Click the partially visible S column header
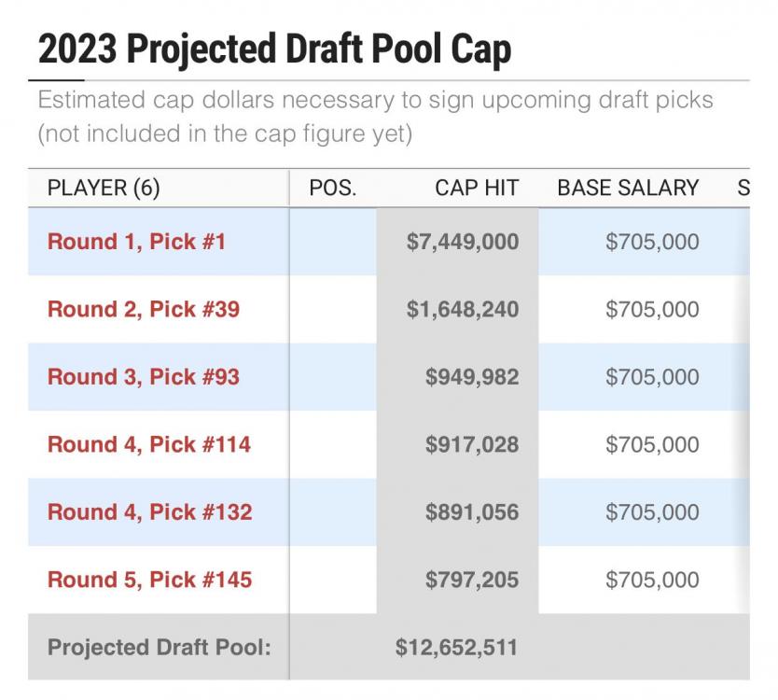 [743, 188]
